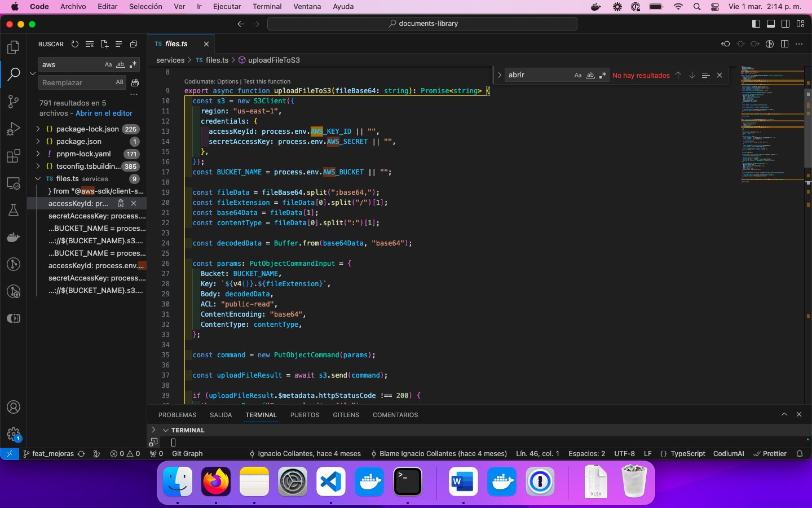This screenshot has height=508, width=812.
Task: Collapse files.ts search results group
Action: [38, 179]
